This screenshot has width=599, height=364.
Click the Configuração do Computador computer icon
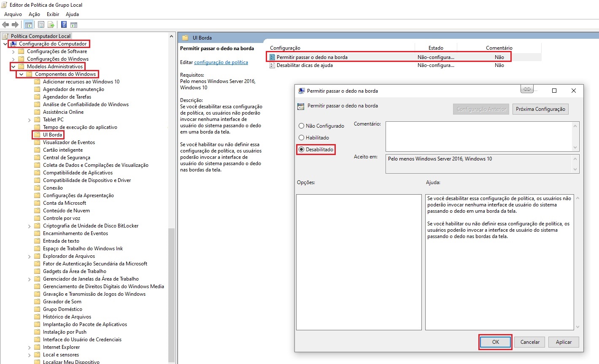[x=13, y=44]
